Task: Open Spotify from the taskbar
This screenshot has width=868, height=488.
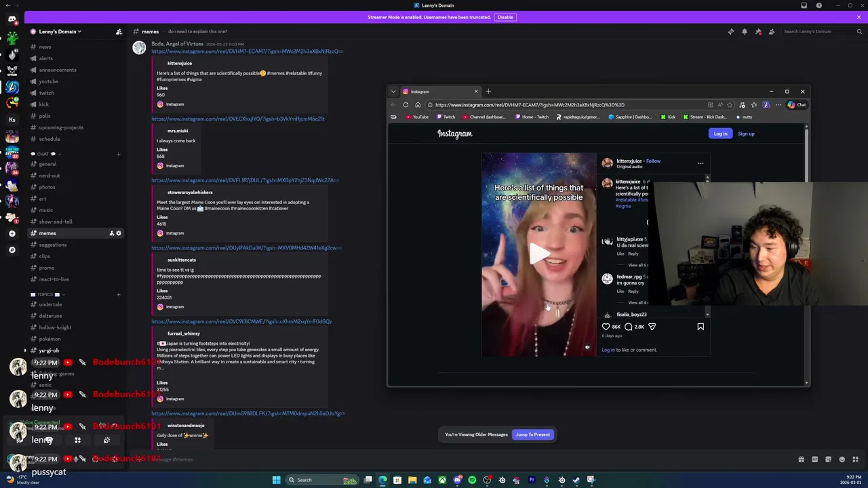Action: pyautogui.click(x=472, y=480)
